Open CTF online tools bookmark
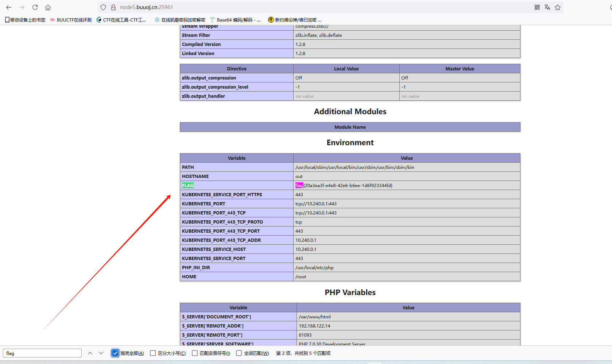 121,20
